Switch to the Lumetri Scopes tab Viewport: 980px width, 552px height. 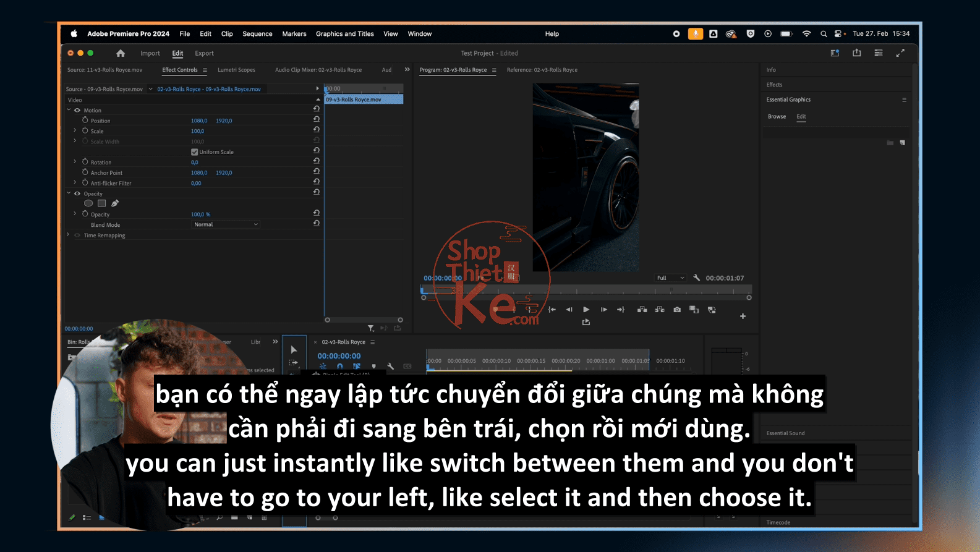(x=236, y=70)
